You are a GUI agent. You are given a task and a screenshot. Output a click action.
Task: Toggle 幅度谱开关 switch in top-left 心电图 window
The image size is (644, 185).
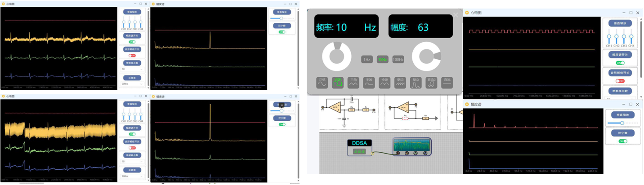(x=132, y=42)
